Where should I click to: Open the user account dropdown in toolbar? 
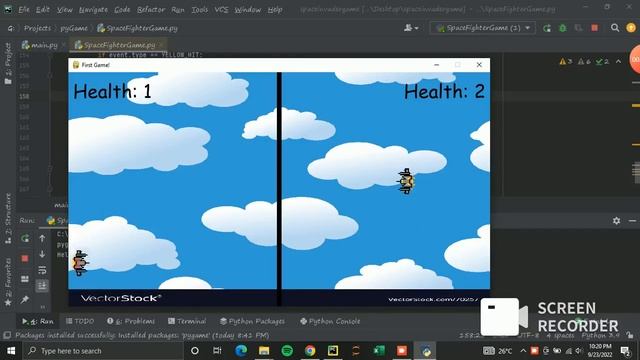[x=411, y=28]
